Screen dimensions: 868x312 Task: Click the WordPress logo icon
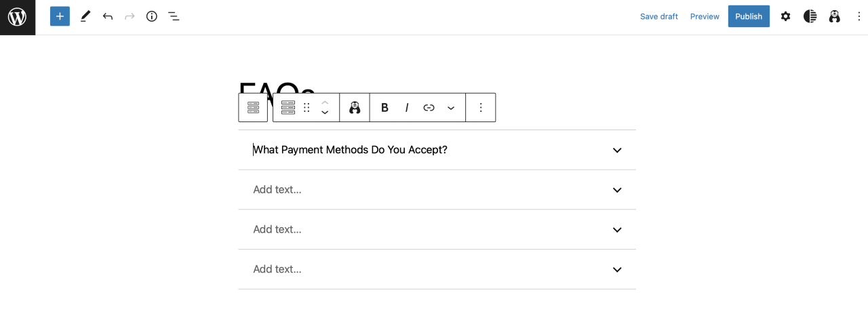coord(17,17)
